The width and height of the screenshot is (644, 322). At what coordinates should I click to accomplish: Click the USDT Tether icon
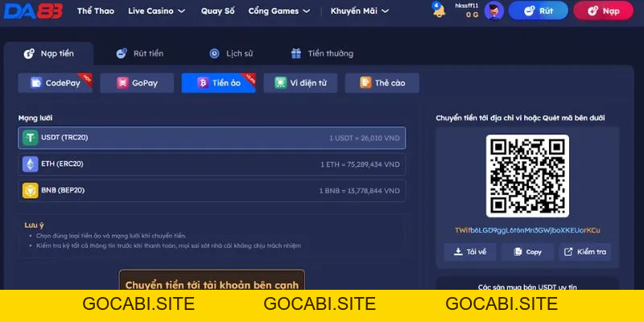point(31,138)
